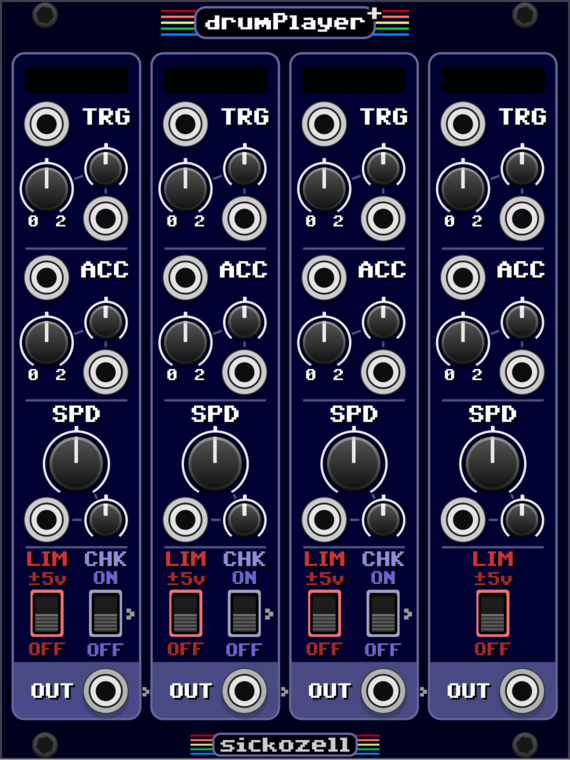
Task: Click channel 3 trigger level knob marked 0-2
Action: click(324, 189)
